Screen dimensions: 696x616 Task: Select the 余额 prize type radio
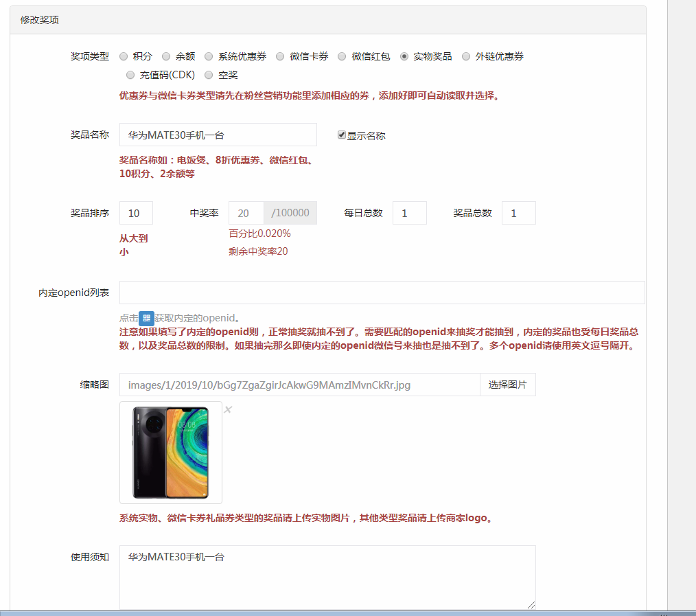(166, 56)
